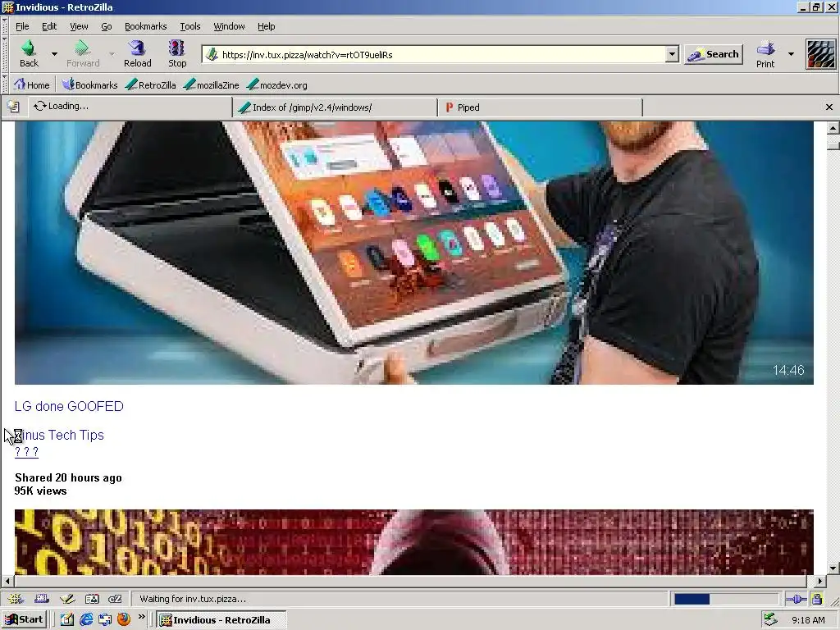Screen dimensions: 840x630
Task: Click the LG done GOOFED title link
Action: coord(69,407)
